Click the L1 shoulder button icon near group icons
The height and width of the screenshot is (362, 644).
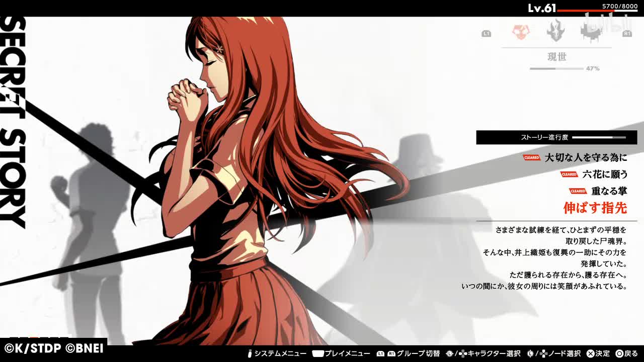click(x=487, y=34)
